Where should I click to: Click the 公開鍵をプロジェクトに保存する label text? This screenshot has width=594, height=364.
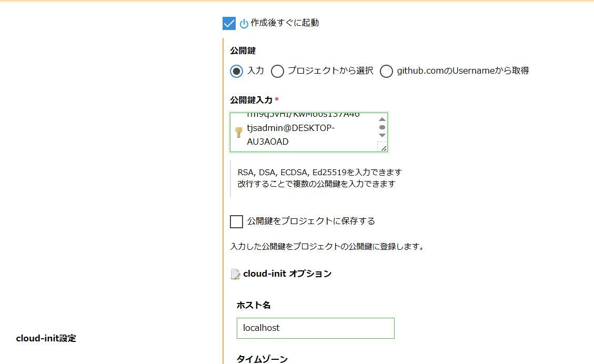pyautogui.click(x=311, y=221)
